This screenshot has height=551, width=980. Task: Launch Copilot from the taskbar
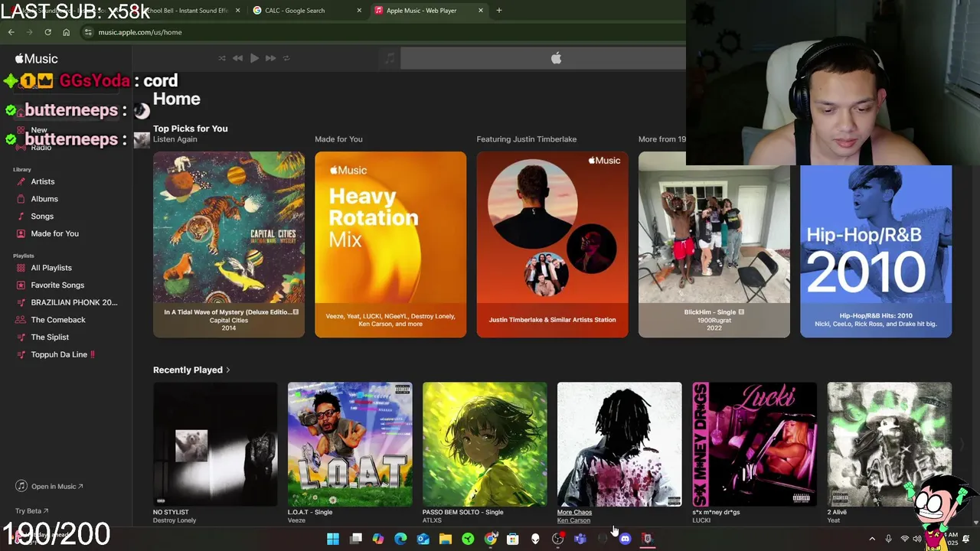tap(378, 539)
